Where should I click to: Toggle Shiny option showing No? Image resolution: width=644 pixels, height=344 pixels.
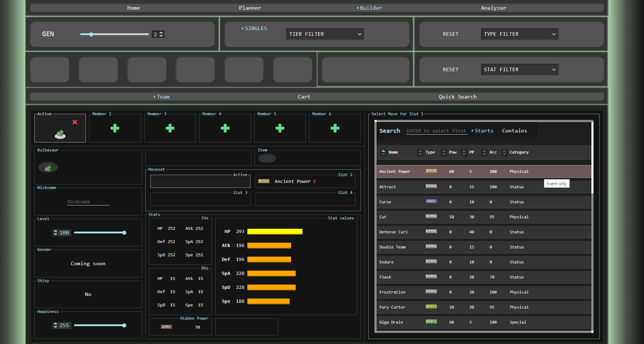point(88,294)
